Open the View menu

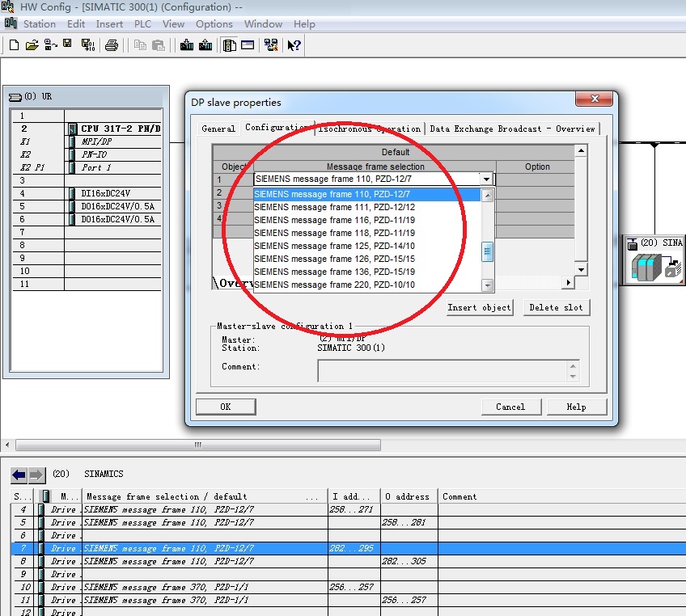click(x=173, y=24)
